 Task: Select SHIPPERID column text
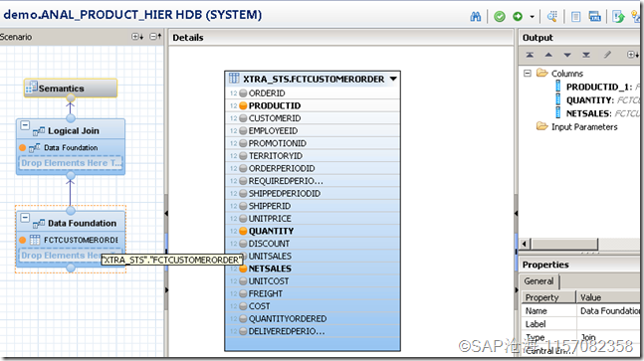pyautogui.click(x=270, y=206)
